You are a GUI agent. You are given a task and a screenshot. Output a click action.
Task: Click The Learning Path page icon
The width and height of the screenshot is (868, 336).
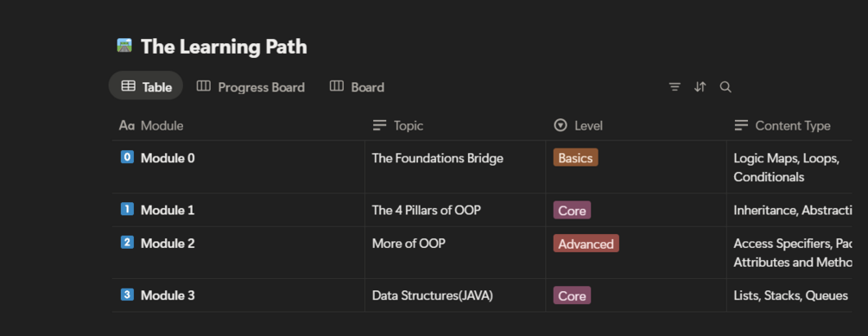(124, 46)
